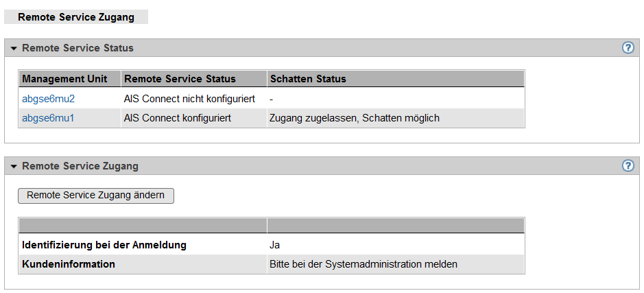Open help for Remote Service Status section
644x293 pixels.
628,48
